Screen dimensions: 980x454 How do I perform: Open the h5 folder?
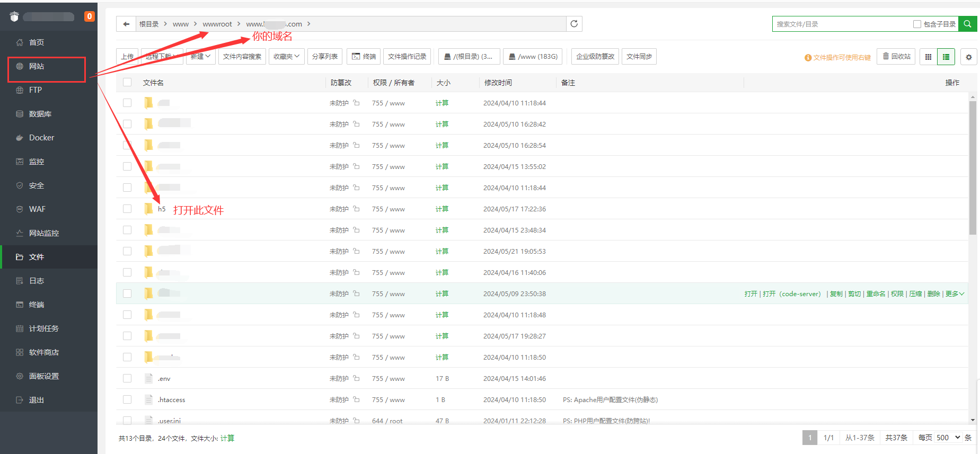coord(162,209)
